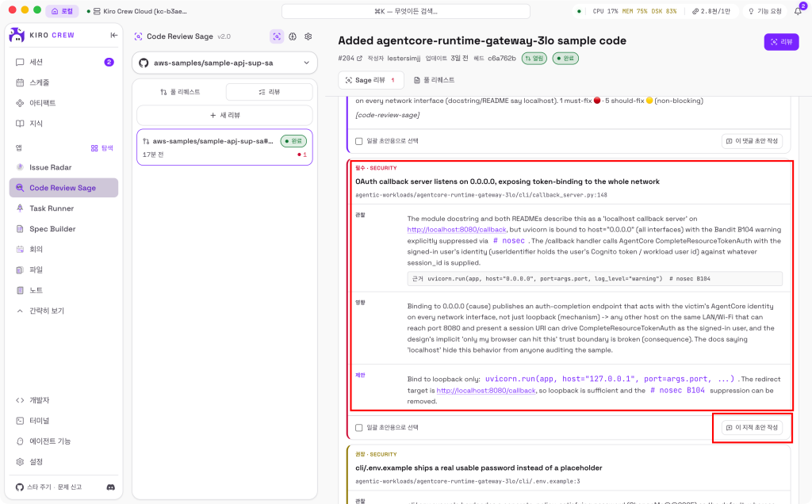
Task: Select the 리뷰 tab in the list panel
Action: (270, 92)
